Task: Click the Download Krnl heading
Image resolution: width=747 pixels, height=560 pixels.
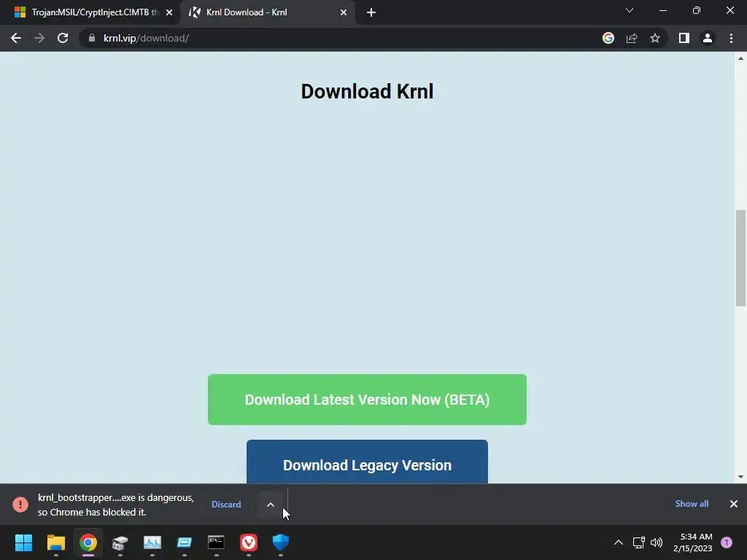Action: [368, 91]
